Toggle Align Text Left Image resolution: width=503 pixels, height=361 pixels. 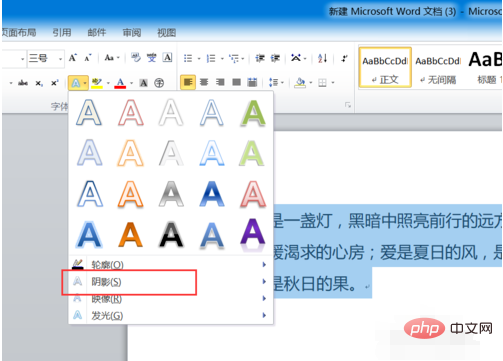click(x=188, y=82)
